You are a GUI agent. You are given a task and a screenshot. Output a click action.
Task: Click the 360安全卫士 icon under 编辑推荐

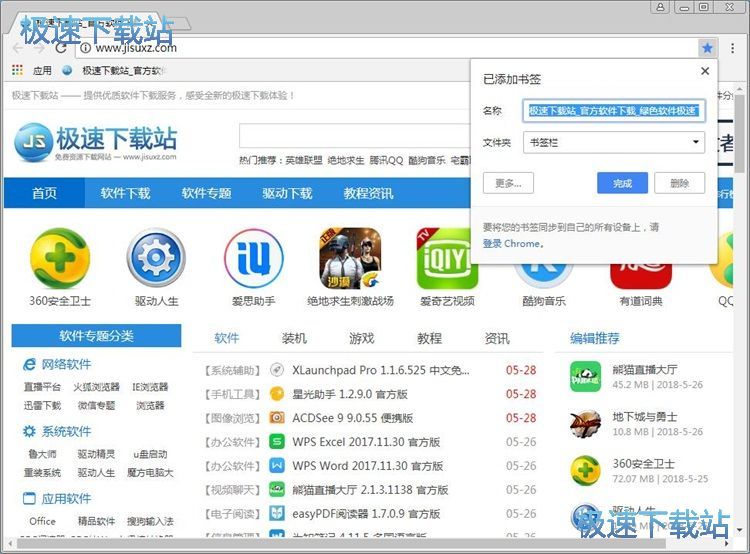tap(585, 470)
